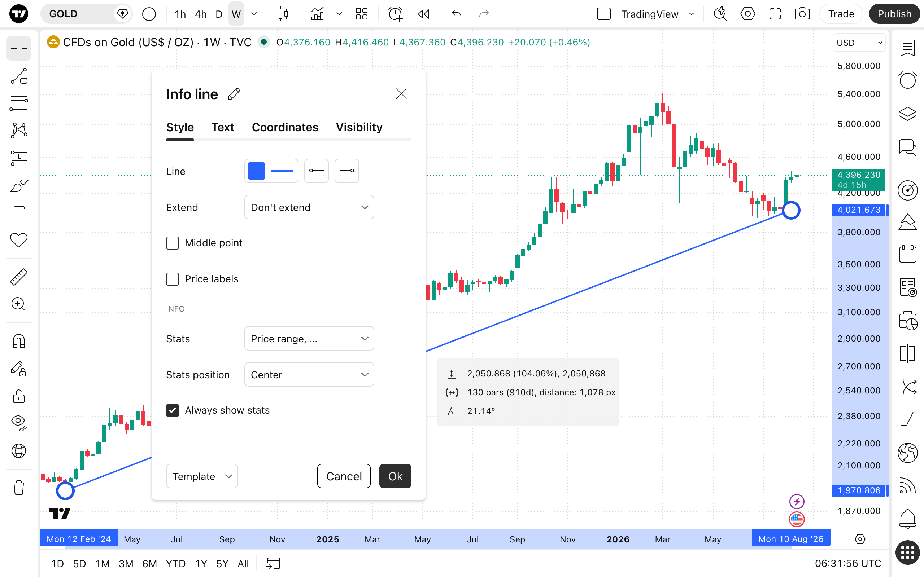Viewport: 924px width, 577px height.
Task: Uncheck Always show stats
Action: pos(173,410)
